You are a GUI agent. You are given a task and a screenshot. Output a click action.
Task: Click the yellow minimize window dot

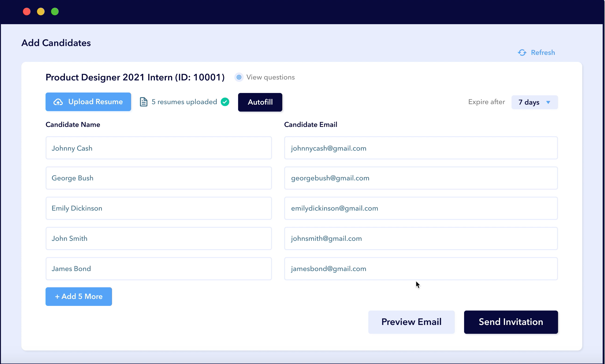(41, 12)
